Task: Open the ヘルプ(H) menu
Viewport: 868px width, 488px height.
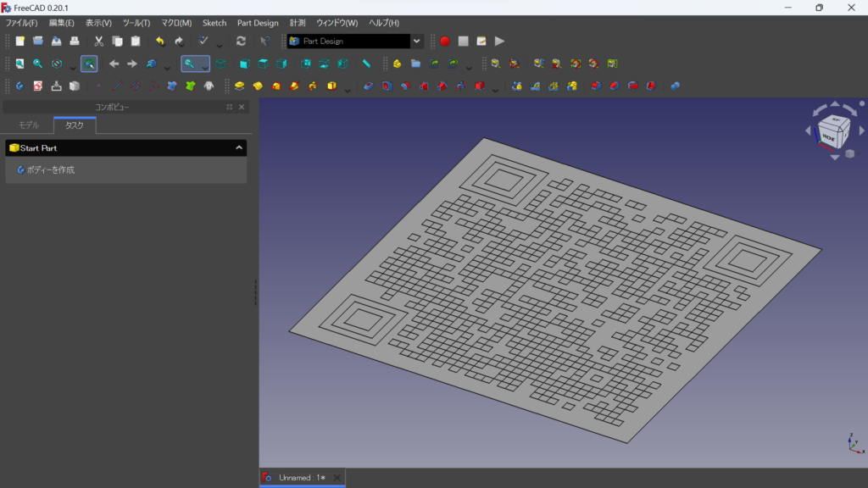Action: (x=384, y=23)
